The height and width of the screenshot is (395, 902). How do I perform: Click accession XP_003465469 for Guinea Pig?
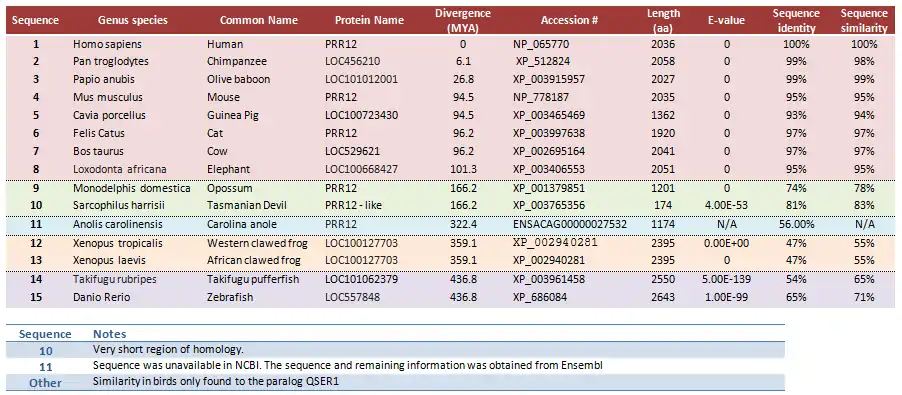[x=549, y=115]
